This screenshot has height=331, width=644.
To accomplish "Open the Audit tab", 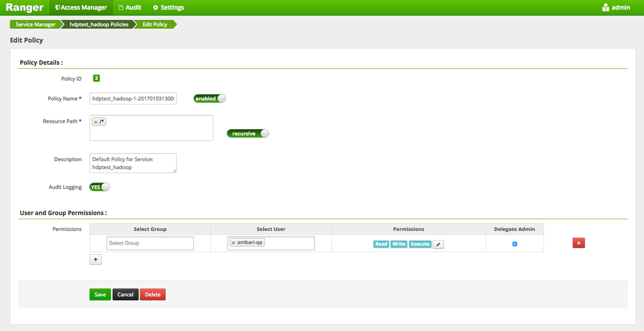I will point(130,7).
